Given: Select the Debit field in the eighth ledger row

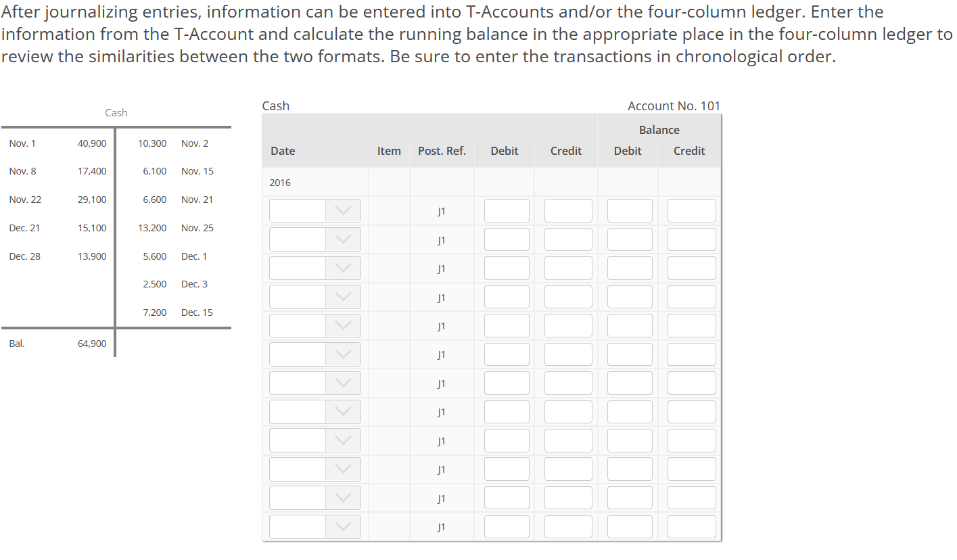Looking at the screenshot, I should (x=507, y=412).
